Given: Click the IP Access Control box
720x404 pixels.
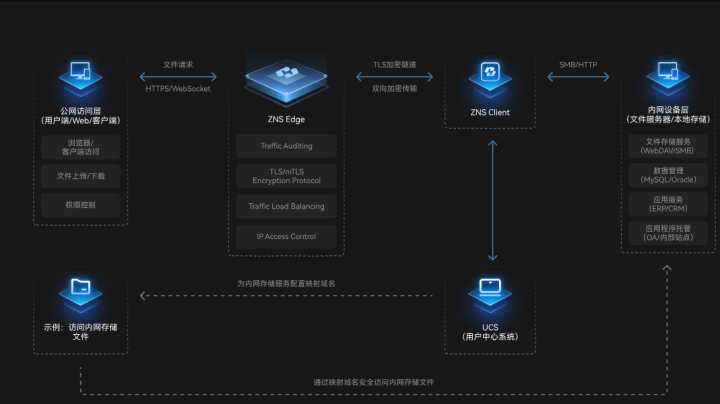Looking at the screenshot, I should [x=286, y=236].
